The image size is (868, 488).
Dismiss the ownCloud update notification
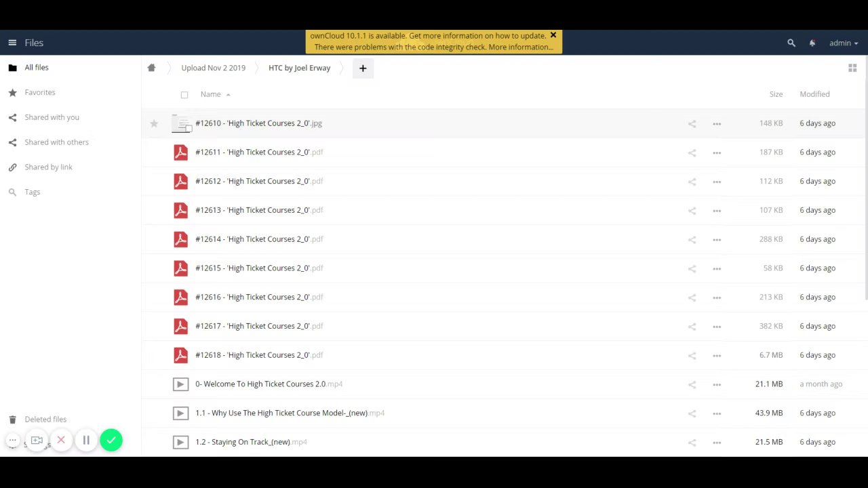click(x=553, y=35)
